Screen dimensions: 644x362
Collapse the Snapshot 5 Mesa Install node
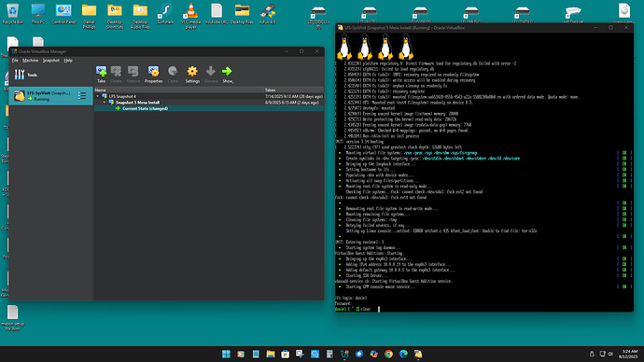click(x=105, y=103)
